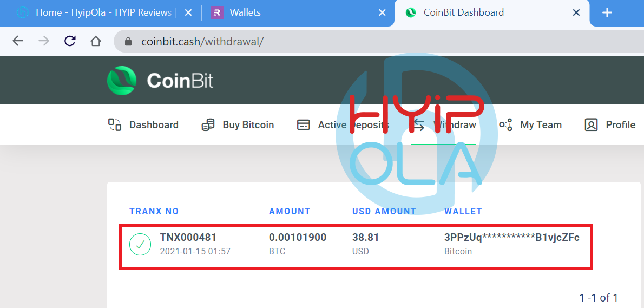Select the CoinBit Dashboard tab

[x=491, y=13]
